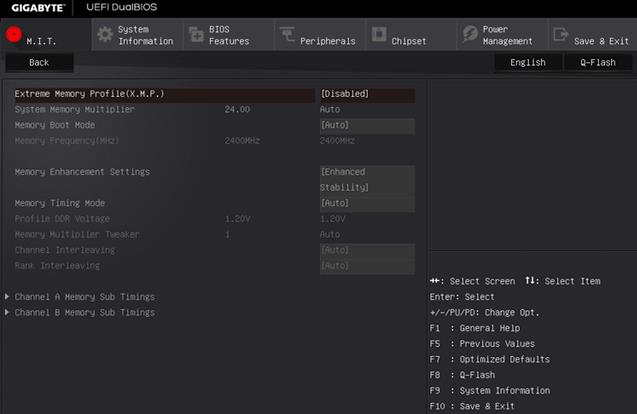Screen dimensions: 637x414
Task: Open the M.I.T. tab
Action: [46, 35]
